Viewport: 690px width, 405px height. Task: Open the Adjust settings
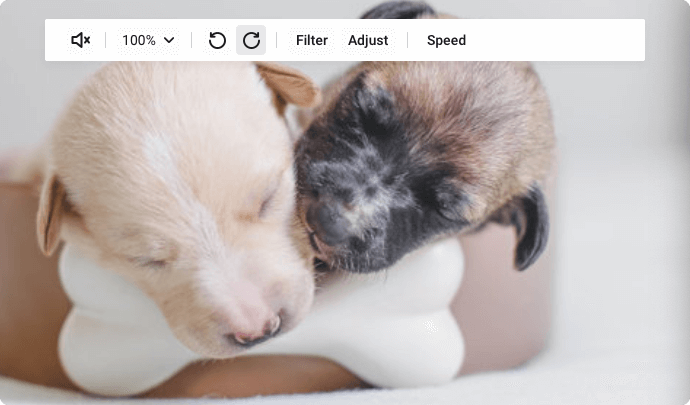pos(368,40)
